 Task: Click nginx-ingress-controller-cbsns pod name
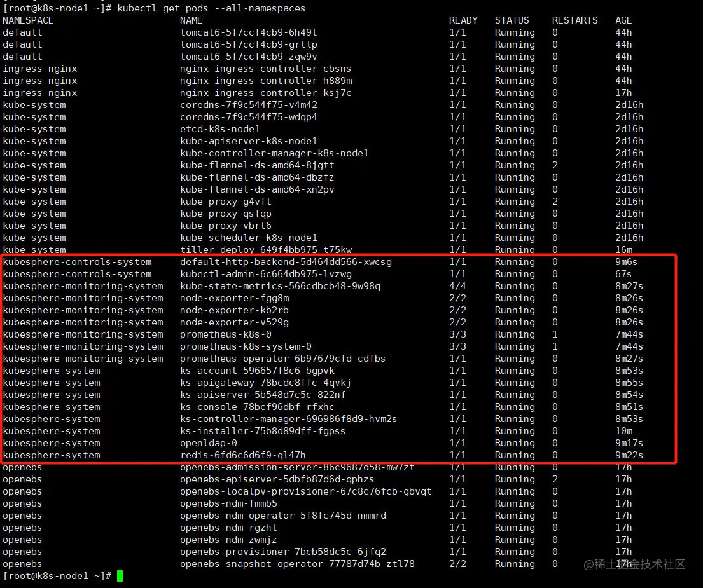[x=265, y=69]
